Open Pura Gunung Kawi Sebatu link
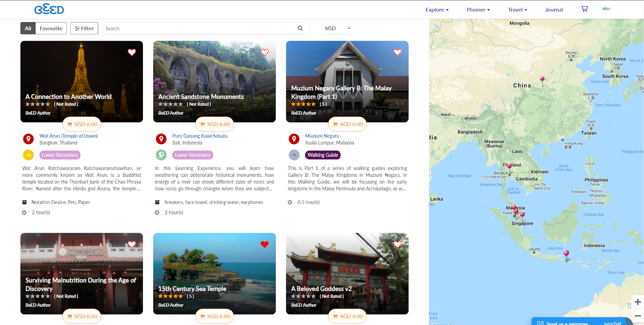This screenshot has width=644, height=325. click(200, 136)
